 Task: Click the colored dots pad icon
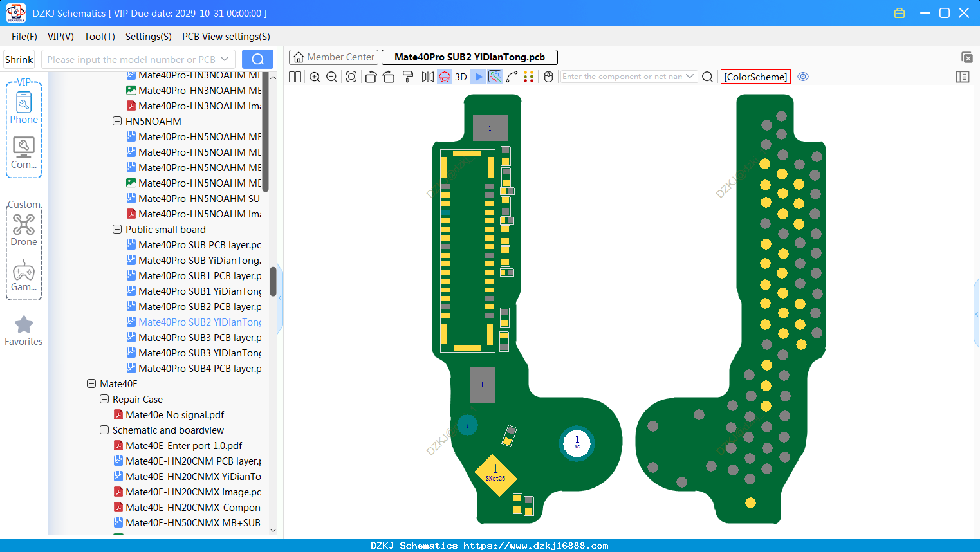click(529, 77)
